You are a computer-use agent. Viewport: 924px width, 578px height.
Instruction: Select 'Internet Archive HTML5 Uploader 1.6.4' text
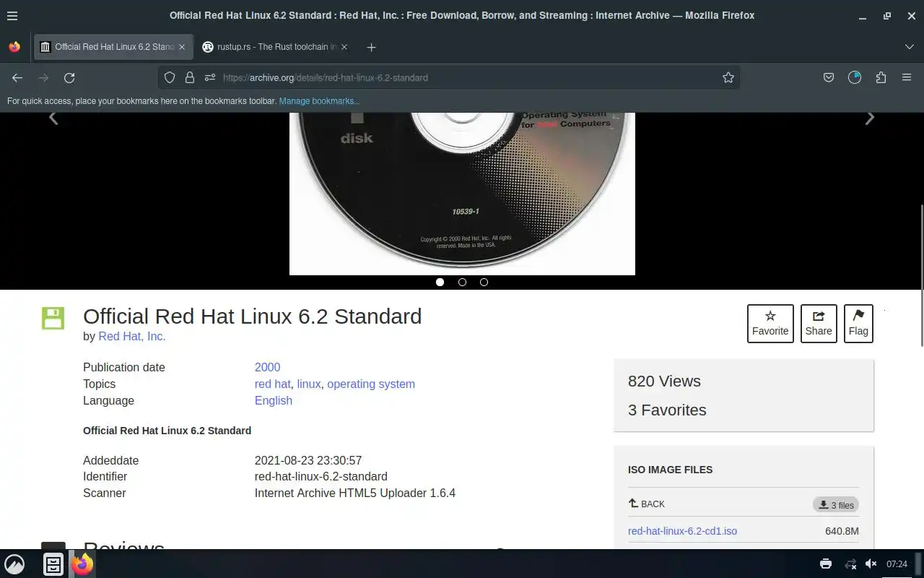click(x=355, y=493)
